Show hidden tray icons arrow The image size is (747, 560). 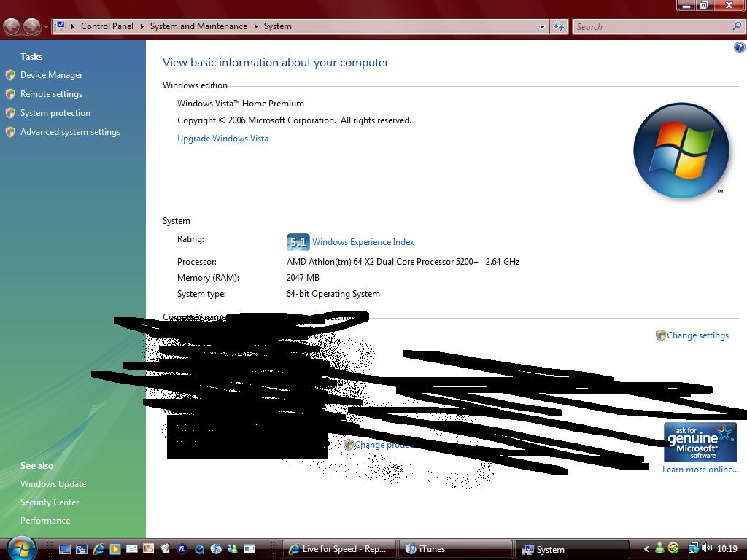point(646,549)
